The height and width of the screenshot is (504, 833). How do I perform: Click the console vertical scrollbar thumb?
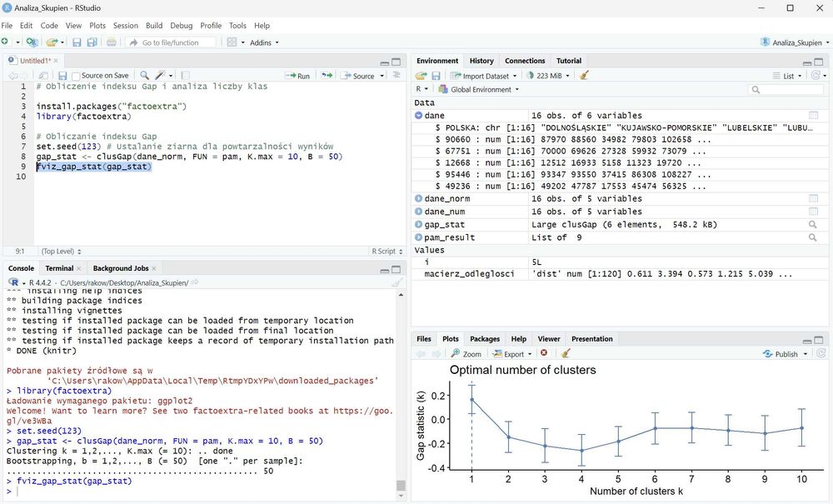pyautogui.click(x=402, y=486)
